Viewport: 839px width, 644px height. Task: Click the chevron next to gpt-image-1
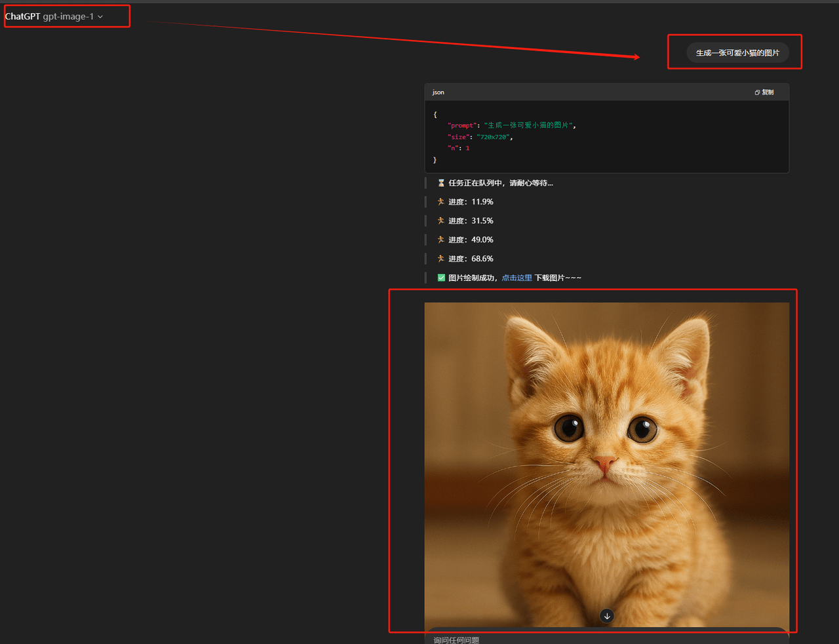coord(100,17)
